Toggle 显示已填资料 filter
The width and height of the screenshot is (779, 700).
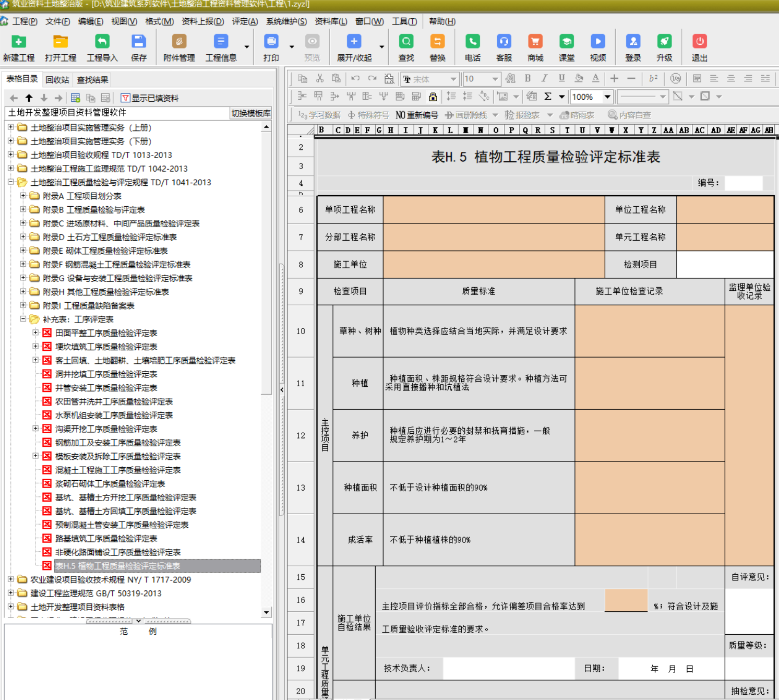tap(150, 98)
